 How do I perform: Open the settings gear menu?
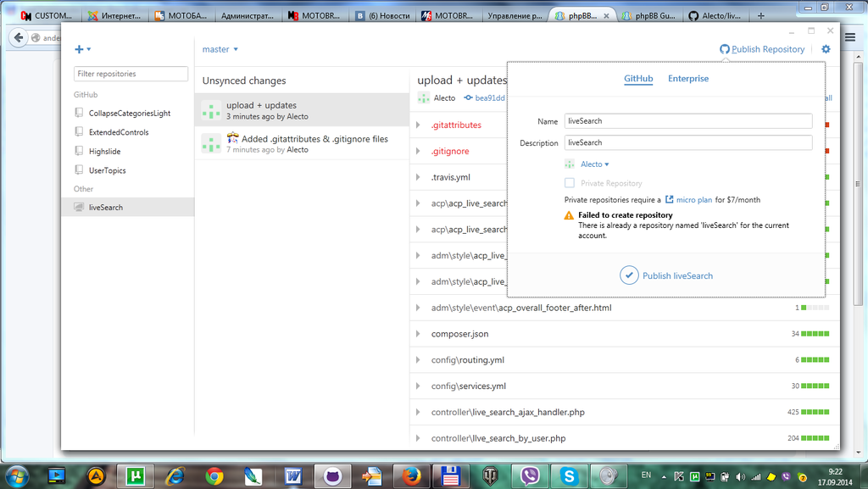click(826, 49)
